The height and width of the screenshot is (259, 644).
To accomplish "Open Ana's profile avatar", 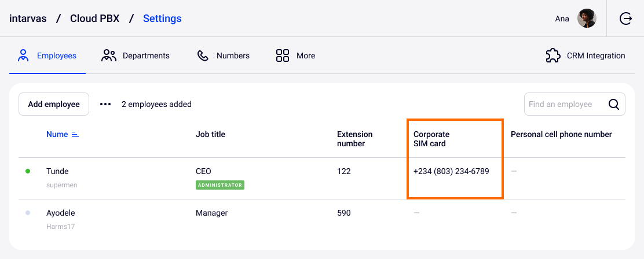I will tap(587, 18).
